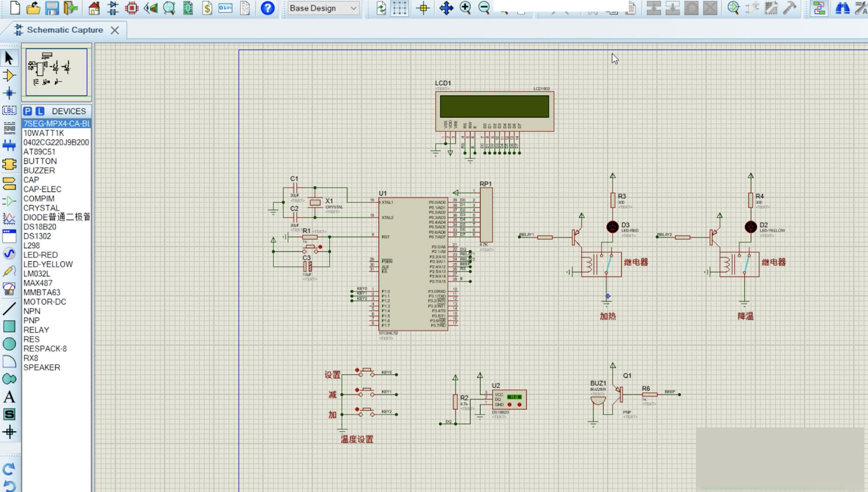The height and width of the screenshot is (492, 868).
Task: Select the Component mode tool in sidebar
Action: (x=9, y=75)
